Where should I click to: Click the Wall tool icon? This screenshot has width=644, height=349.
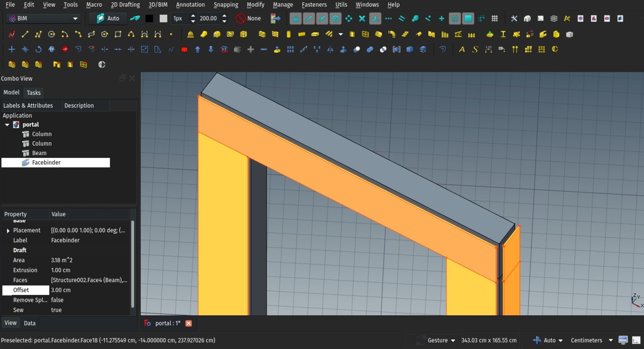262,35
